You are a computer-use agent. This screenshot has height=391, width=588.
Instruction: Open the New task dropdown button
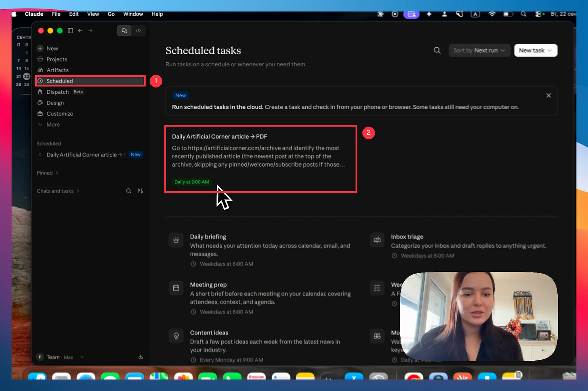(535, 51)
